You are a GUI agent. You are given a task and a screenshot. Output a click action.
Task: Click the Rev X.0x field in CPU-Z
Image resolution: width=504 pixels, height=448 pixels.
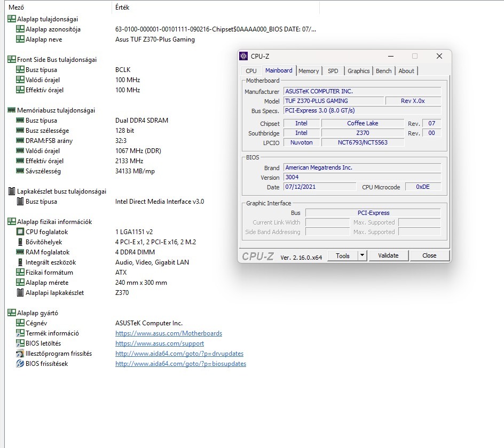point(413,101)
